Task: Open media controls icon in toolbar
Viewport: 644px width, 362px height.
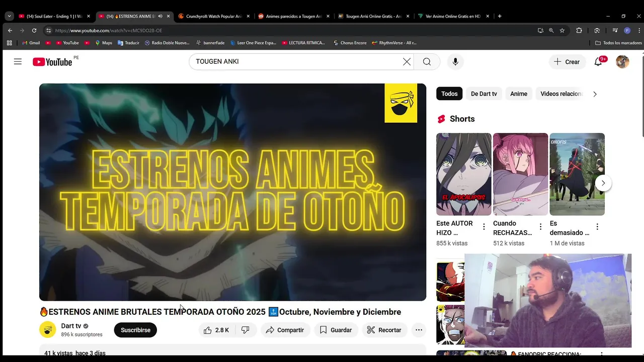Action: click(x=615, y=30)
